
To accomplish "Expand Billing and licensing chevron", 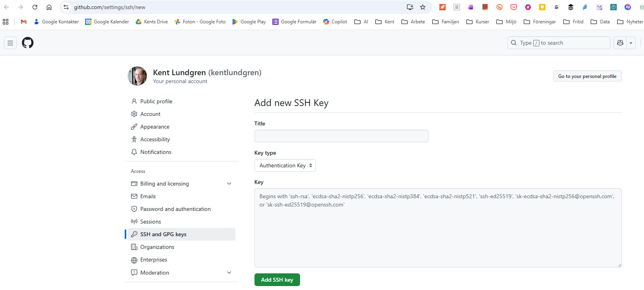I will 229,184.
